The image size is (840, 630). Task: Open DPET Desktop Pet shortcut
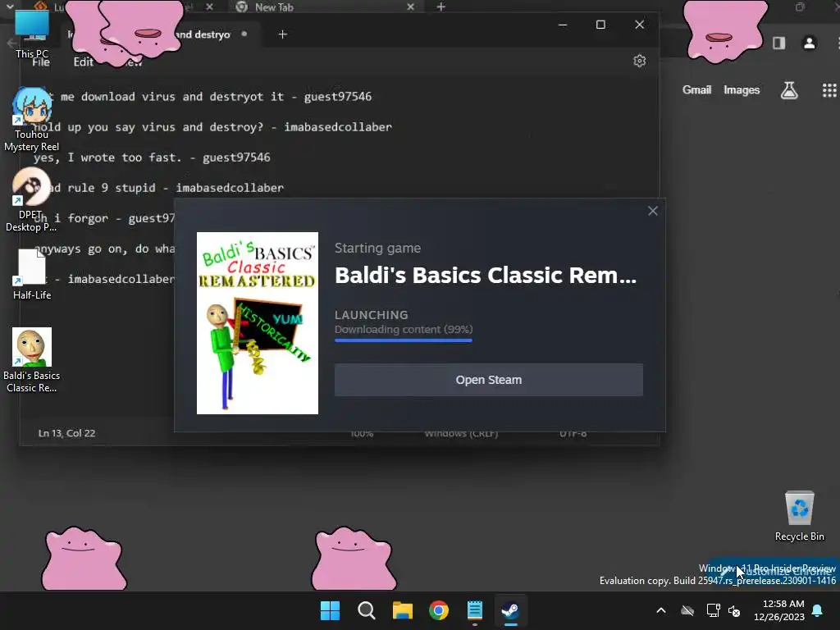pos(31,199)
